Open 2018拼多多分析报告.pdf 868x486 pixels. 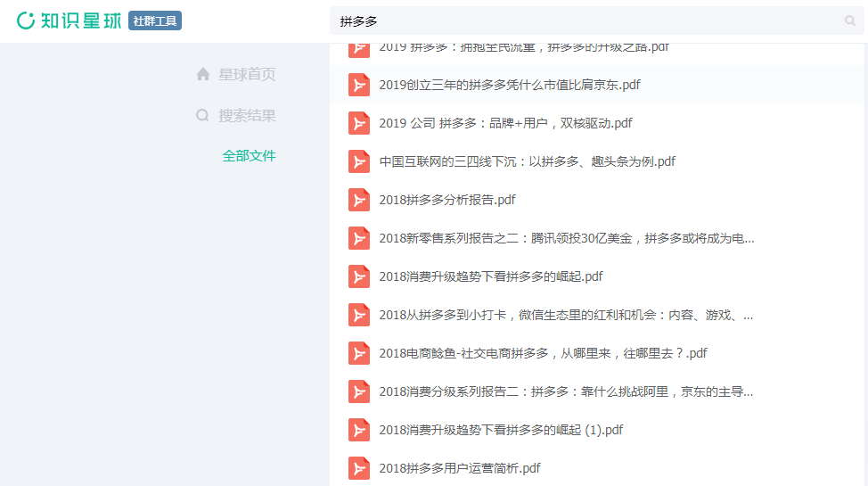[447, 200]
